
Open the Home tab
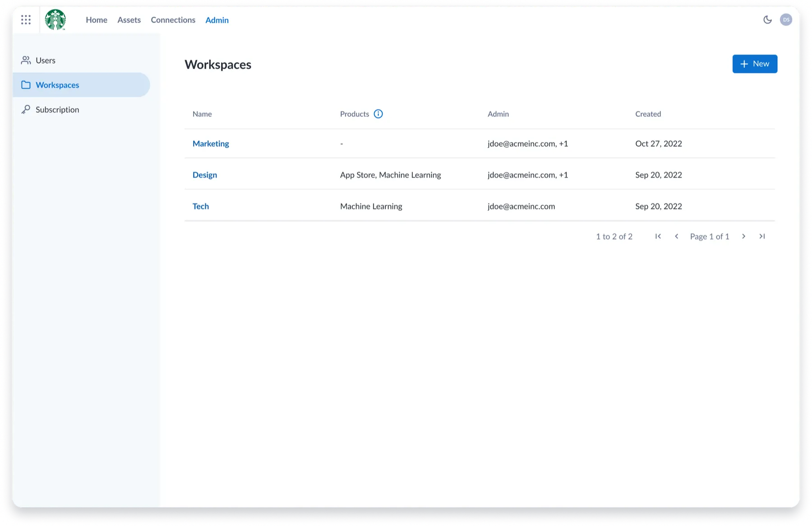[97, 20]
